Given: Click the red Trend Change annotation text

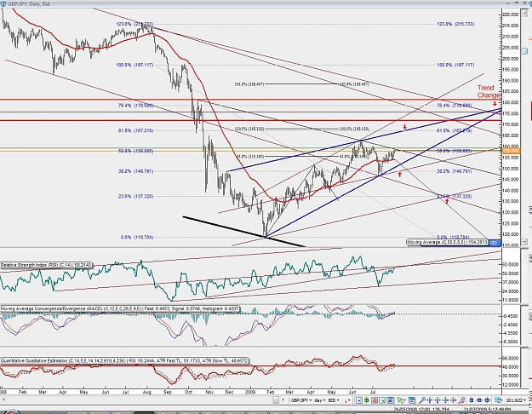Looking at the screenshot, I should click(489, 91).
